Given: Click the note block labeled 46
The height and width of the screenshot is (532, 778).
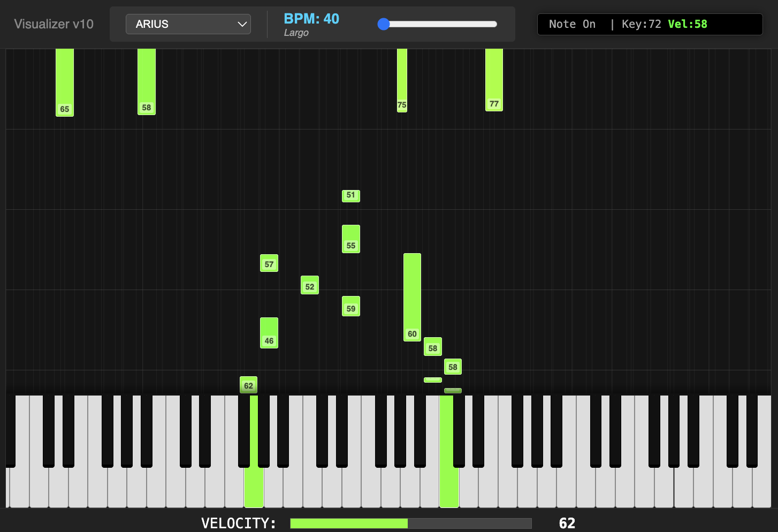Looking at the screenshot, I should [x=269, y=333].
